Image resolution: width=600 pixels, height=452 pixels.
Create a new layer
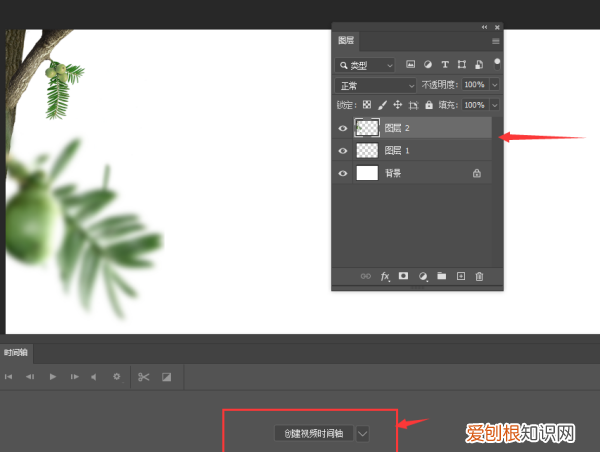tap(461, 276)
